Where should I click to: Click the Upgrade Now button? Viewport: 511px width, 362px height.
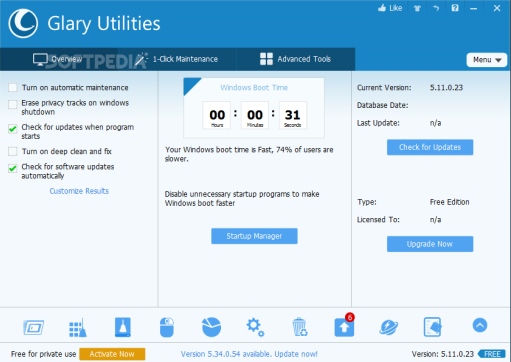430,244
